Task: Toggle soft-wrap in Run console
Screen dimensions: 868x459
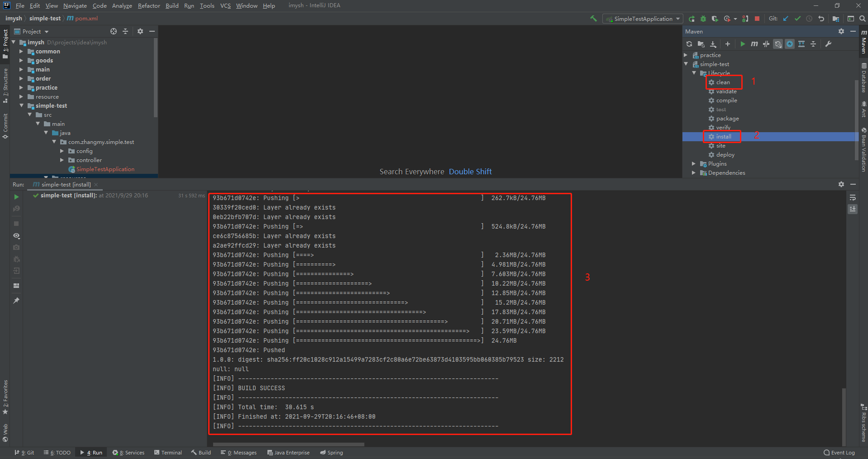Action: click(x=853, y=197)
